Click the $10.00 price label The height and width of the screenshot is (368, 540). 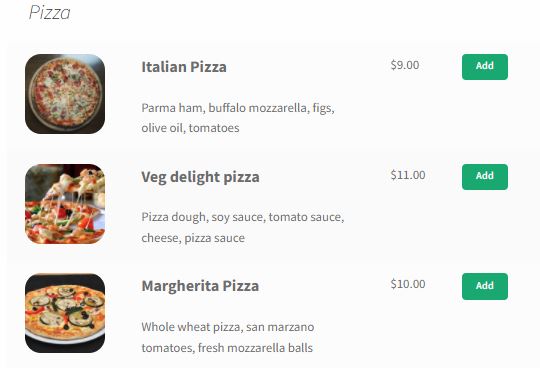[408, 284]
